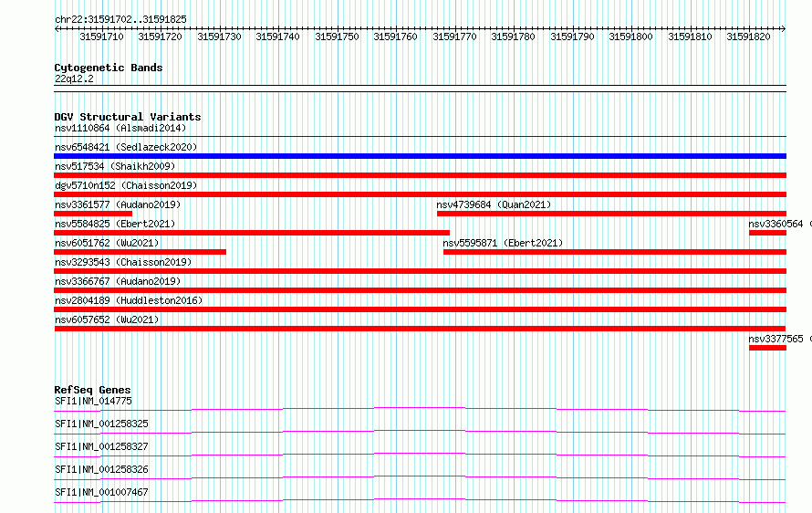
Task: Click the red bar under nsv2804189
Action: (x=420, y=309)
